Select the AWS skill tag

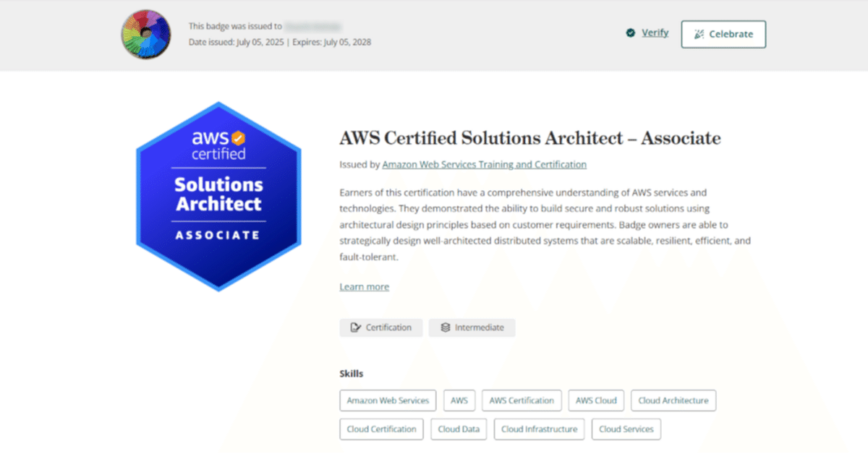tap(459, 401)
